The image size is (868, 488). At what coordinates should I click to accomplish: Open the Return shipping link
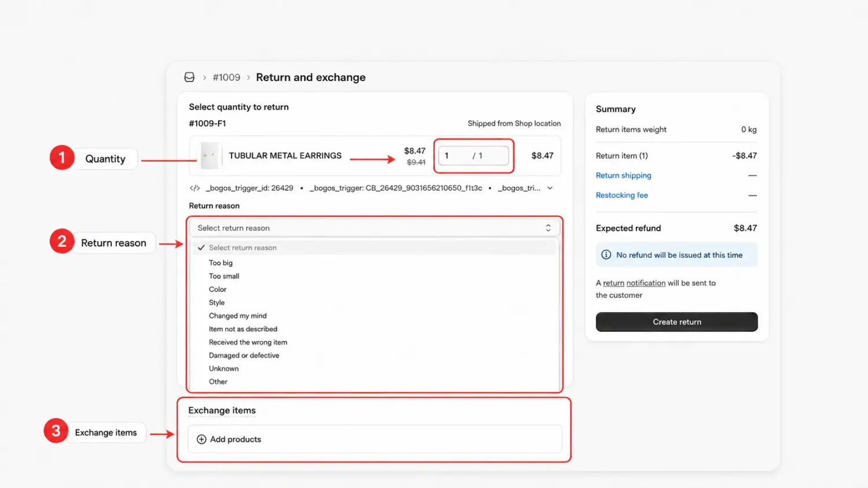tap(623, 175)
